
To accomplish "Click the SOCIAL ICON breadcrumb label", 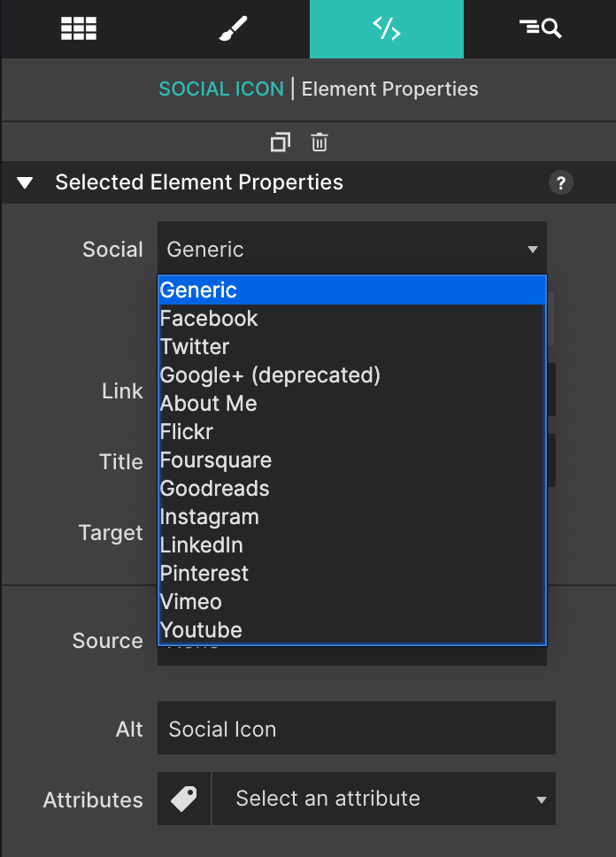I will (x=220, y=89).
